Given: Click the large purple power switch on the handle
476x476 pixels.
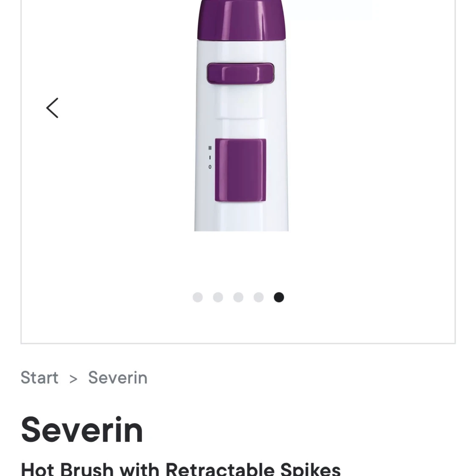Looking at the screenshot, I should tap(240, 170).
